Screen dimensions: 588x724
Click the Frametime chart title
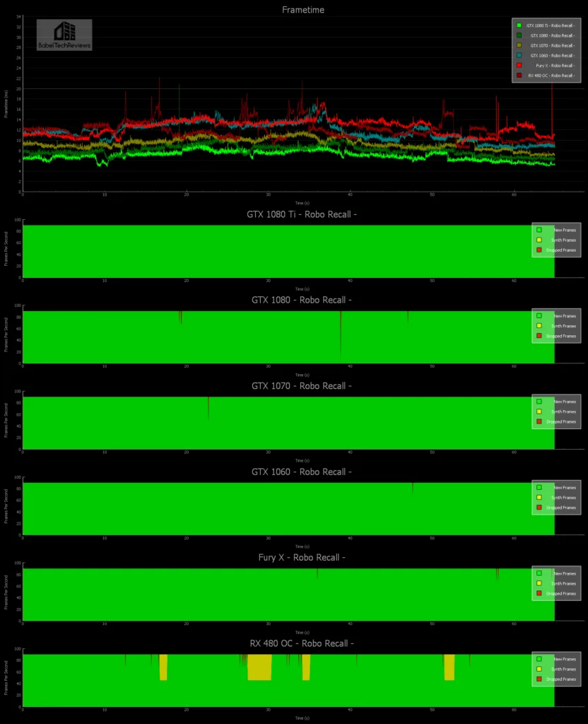(x=302, y=9)
